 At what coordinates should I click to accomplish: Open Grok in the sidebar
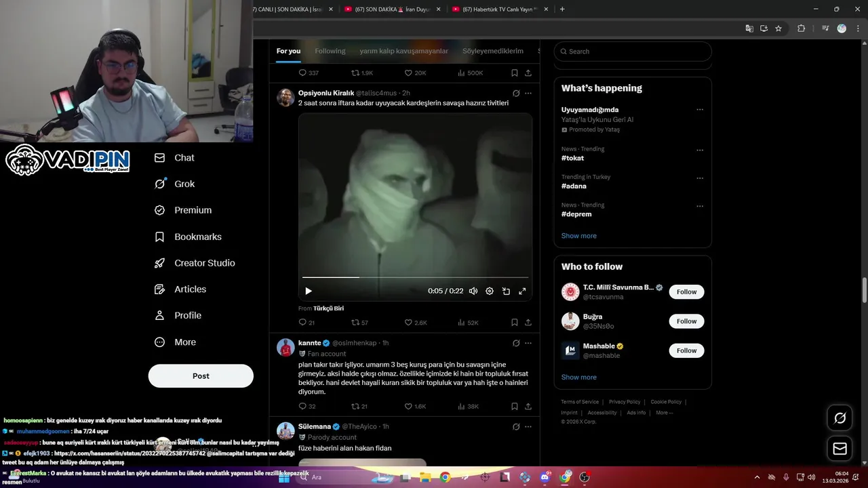coord(174,184)
